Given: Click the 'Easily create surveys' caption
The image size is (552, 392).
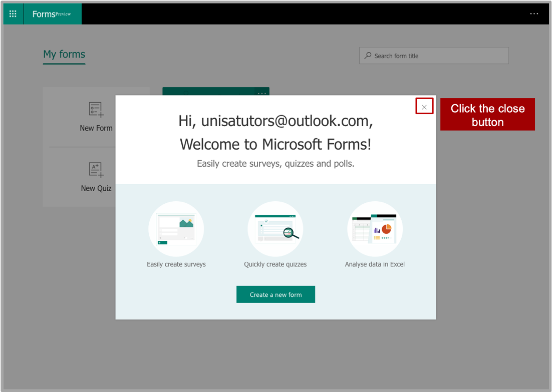Looking at the screenshot, I should click(x=176, y=264).
